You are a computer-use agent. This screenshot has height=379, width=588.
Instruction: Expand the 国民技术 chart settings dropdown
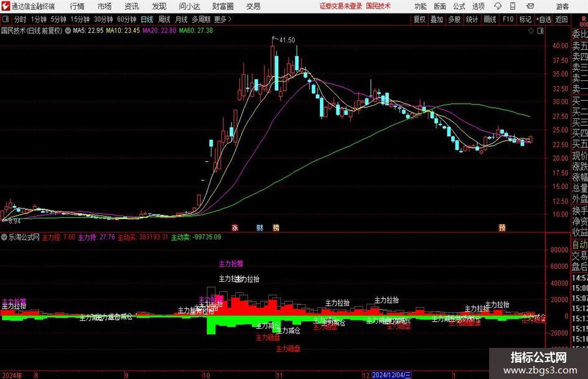68,30
